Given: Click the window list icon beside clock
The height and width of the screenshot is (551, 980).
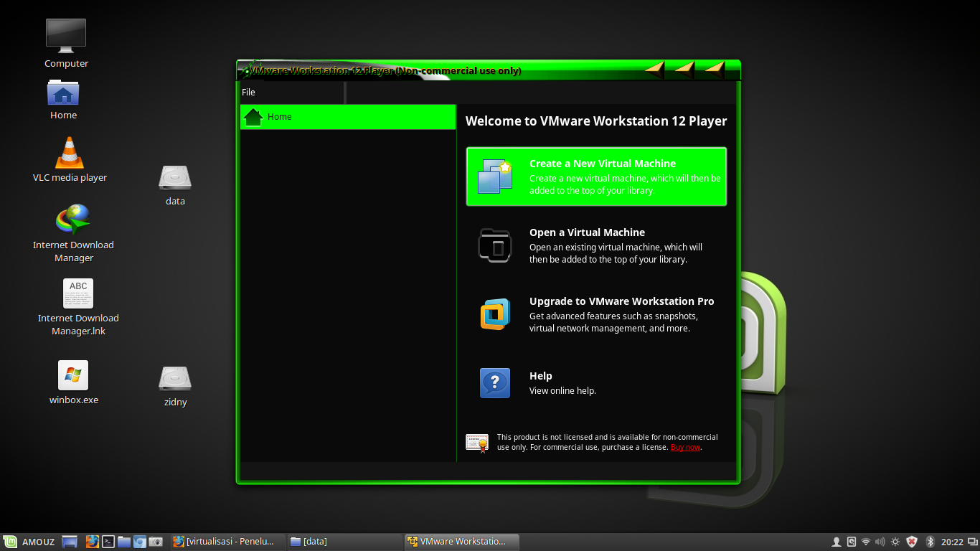Looking at the screenshot, I should click(972, 542).
